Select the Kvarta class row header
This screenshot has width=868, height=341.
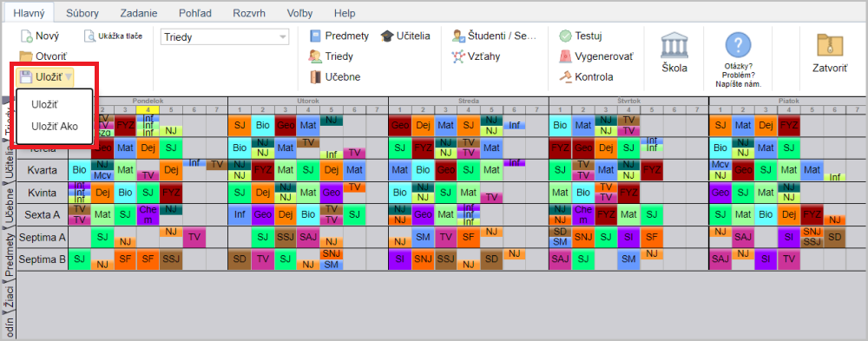[x=42, y=170]
